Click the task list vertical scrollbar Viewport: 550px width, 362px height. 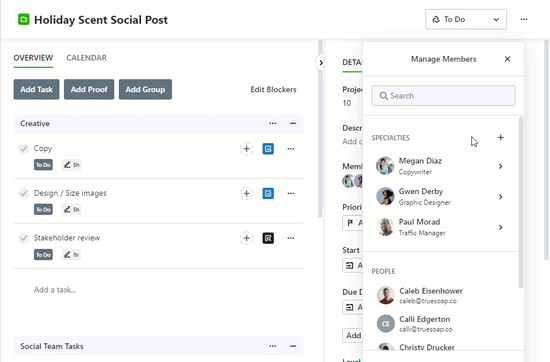[320, 128]
